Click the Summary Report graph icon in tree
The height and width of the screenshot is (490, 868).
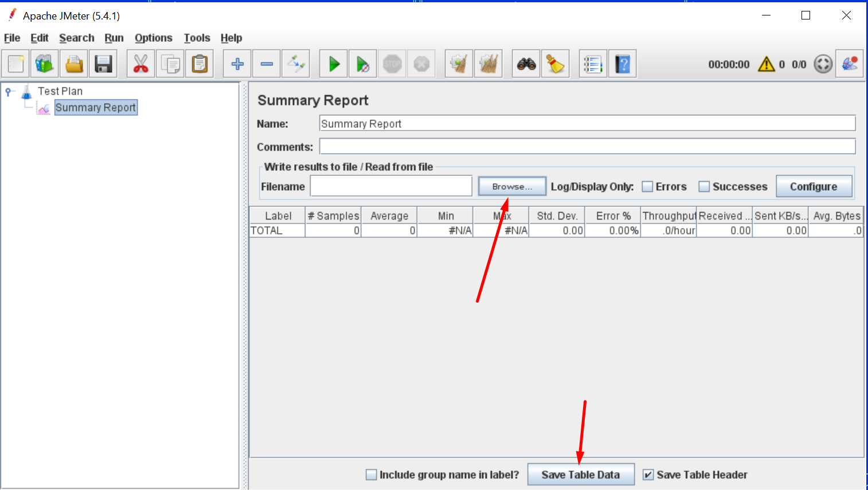coord(44,108)
